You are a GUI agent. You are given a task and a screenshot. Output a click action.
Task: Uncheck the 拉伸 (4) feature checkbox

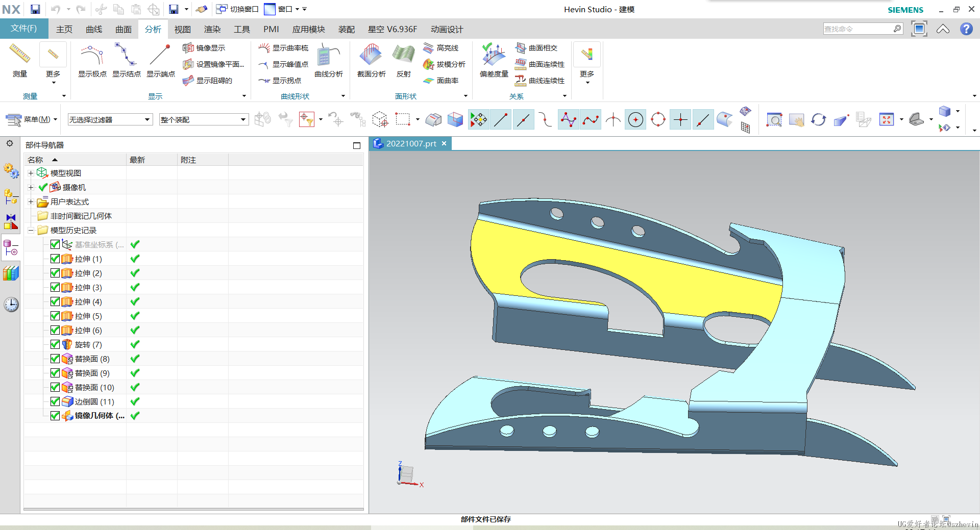coord(55,301)
